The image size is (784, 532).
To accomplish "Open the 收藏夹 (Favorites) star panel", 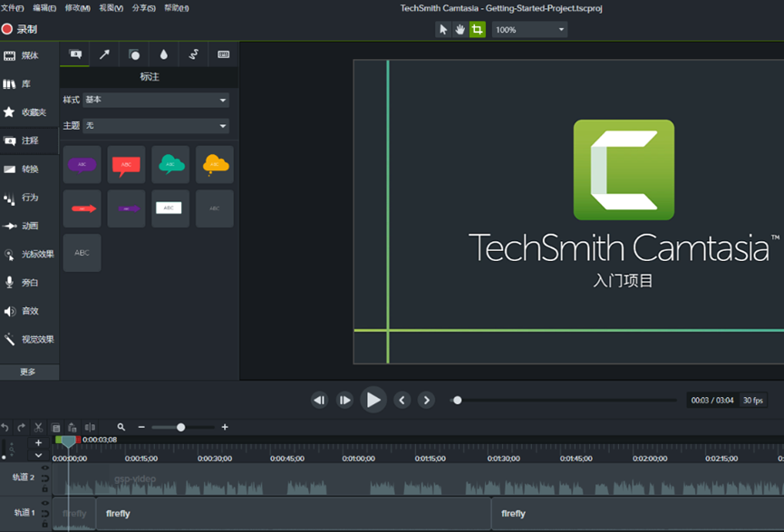I will click(x=29, y=112).
